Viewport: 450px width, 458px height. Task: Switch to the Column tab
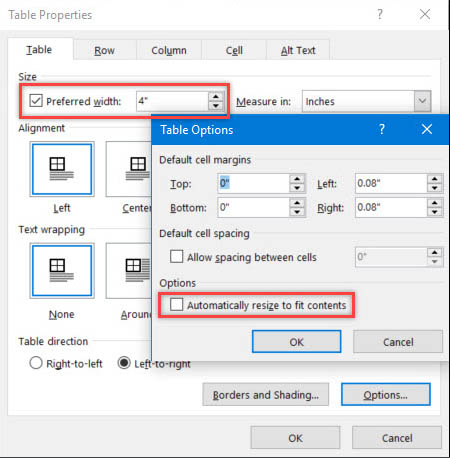click(169, 50)
